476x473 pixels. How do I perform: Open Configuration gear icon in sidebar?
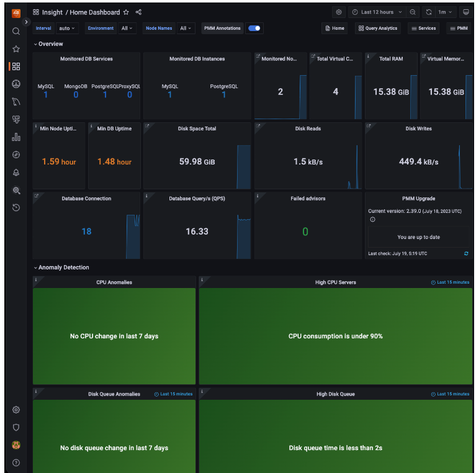(x=16, y=410)
